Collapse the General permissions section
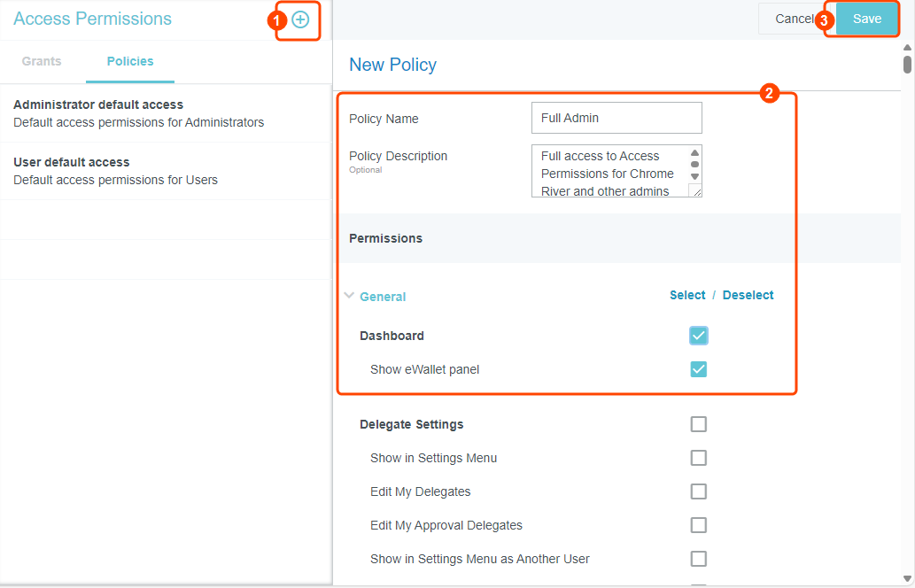Viewport: 915px width, 588px height. pos(349,296)
